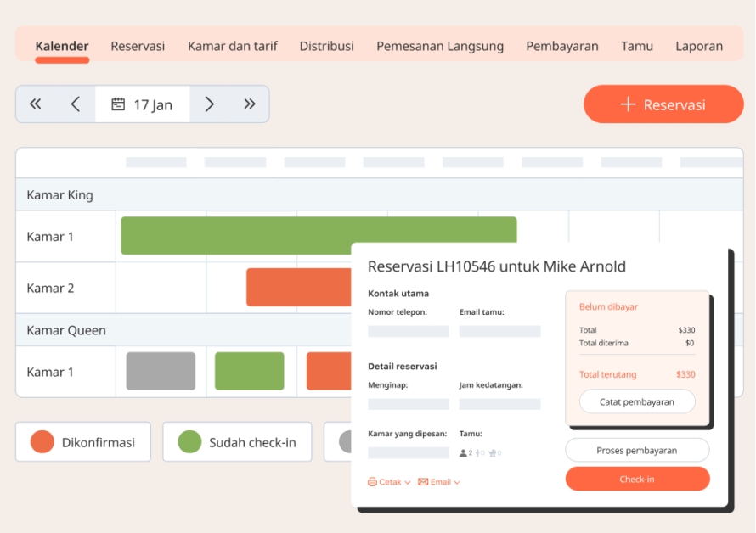Image resolution: width=756 pixels, height=533 pixels.
Task: Switch to the Laporan tab
Action: point(699,46)
